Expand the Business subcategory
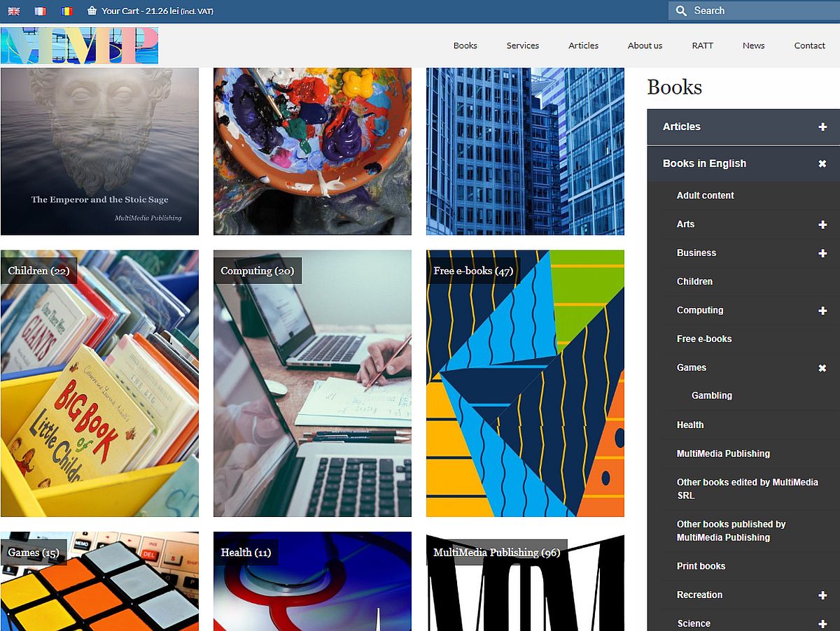Screen dimensions: 840x631 (822, 253)
